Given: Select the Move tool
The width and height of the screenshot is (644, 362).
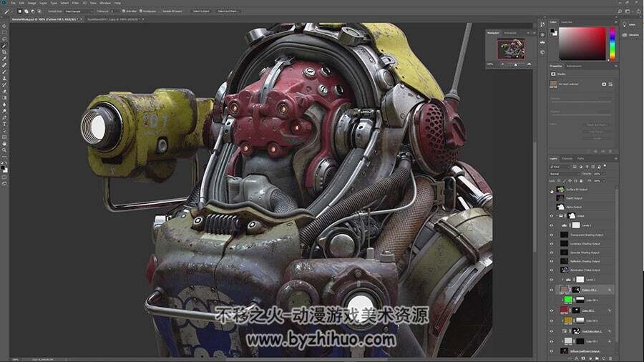Looking at the screenshot, I should pyautogui.click(x=4, y=26).
